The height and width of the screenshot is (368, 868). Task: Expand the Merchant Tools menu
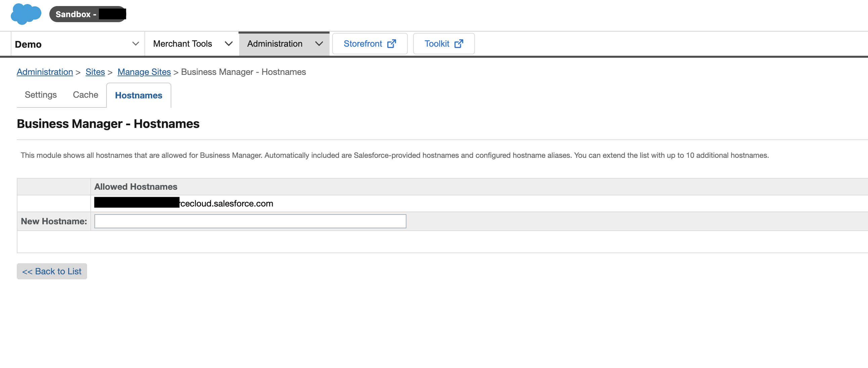click(192, 44)
